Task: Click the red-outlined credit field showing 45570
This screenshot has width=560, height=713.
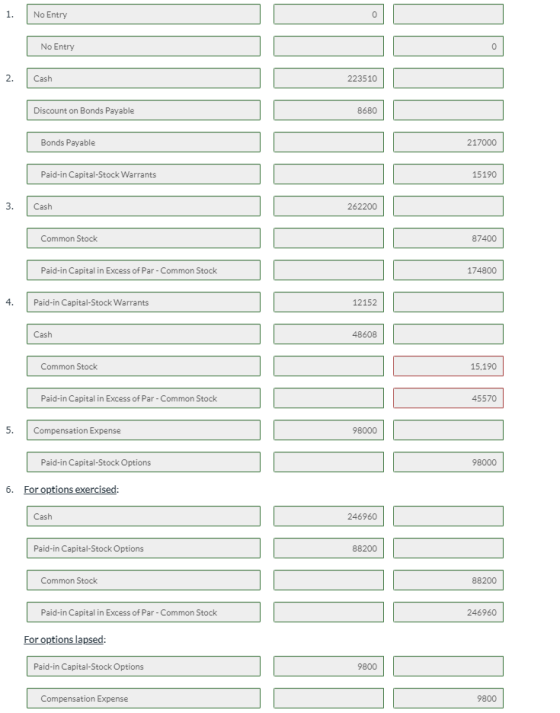Action: pyautogui.click(x=448, y=398)
